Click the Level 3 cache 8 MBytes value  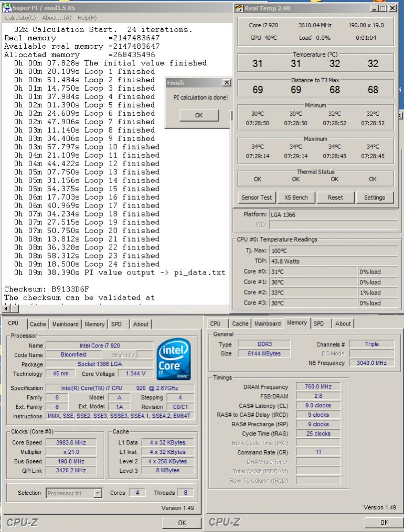[168, 470]
